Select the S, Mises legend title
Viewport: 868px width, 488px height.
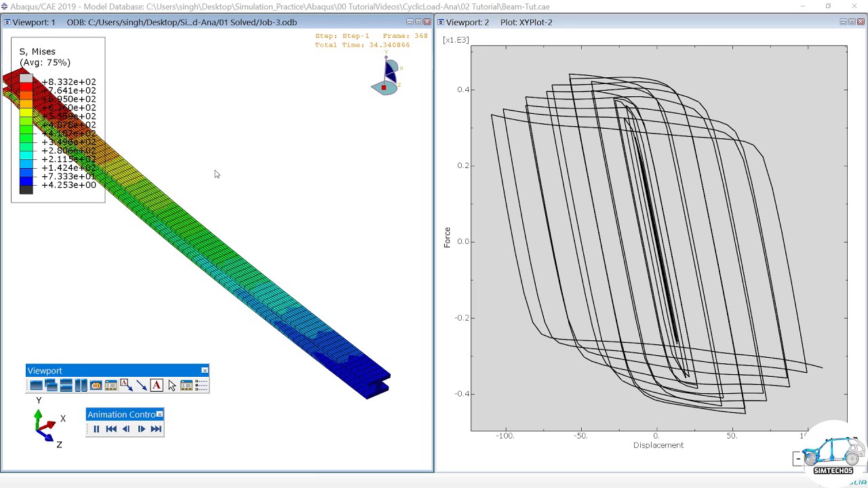tap(37, 52)
